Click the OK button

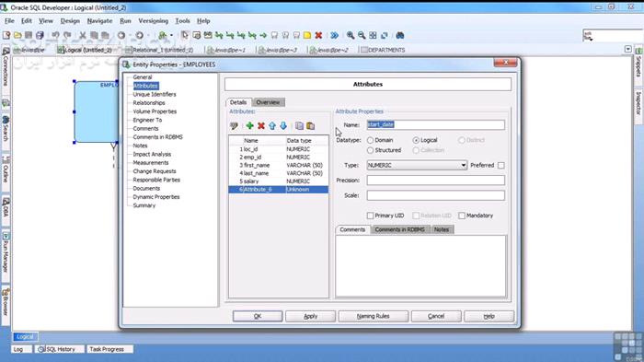(258, 316)
